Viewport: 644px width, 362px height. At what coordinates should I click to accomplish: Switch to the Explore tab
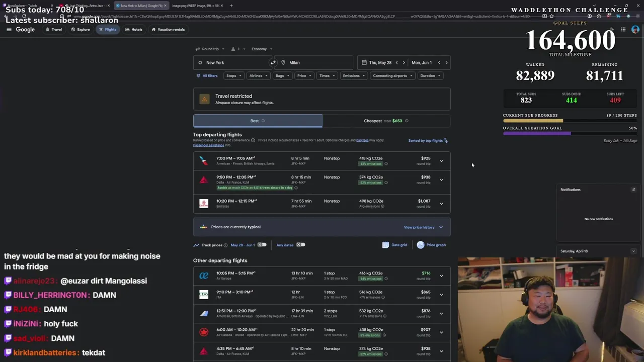pyautogui.click(x=80, y=30)
